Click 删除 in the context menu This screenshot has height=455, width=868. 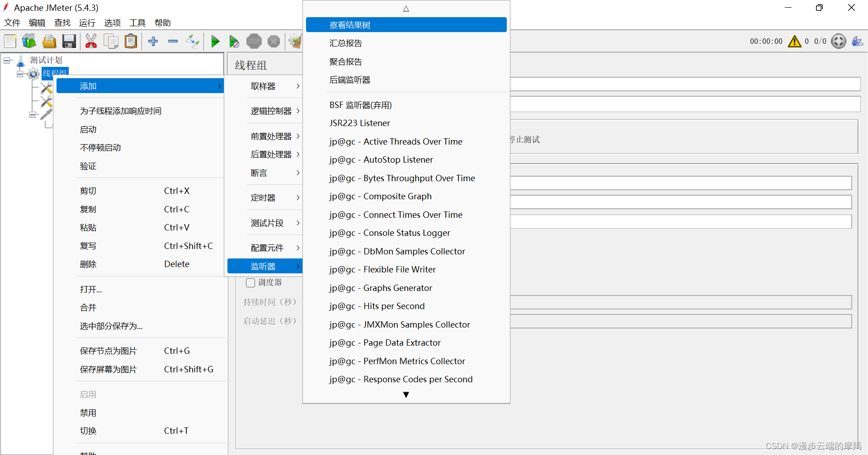click(x=140, y=264)
